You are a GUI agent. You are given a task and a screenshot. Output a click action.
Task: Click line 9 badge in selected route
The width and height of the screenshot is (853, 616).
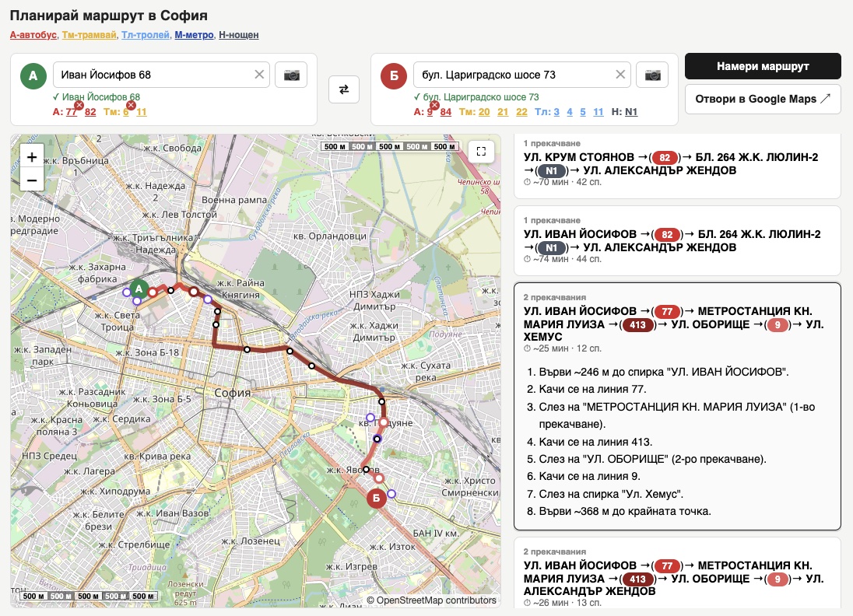[x=778, y=325]
